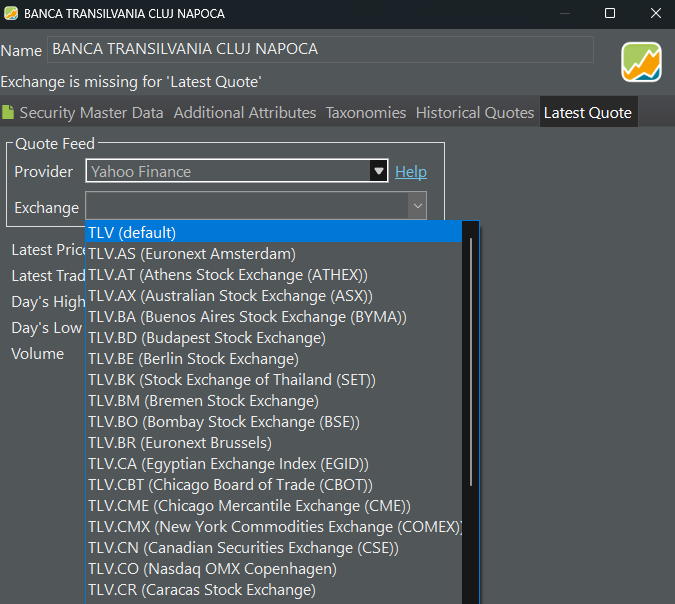Select TLV.BD Budapest Stock Exchange

273,338
